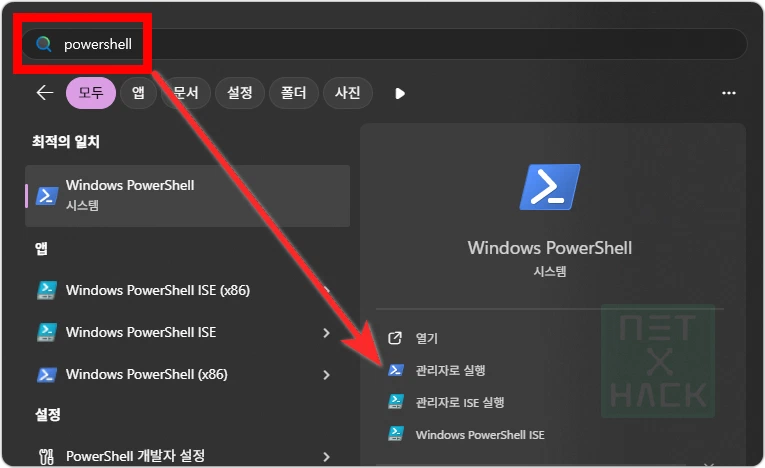The image size is (765, 468).
Task: Switch to the 문서 filter tab
Action: 186,93
